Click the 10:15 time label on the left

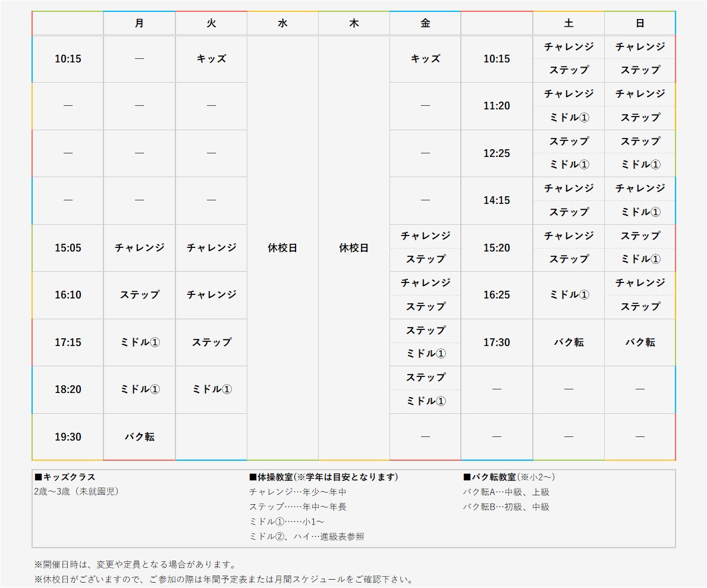click(67, 59)
